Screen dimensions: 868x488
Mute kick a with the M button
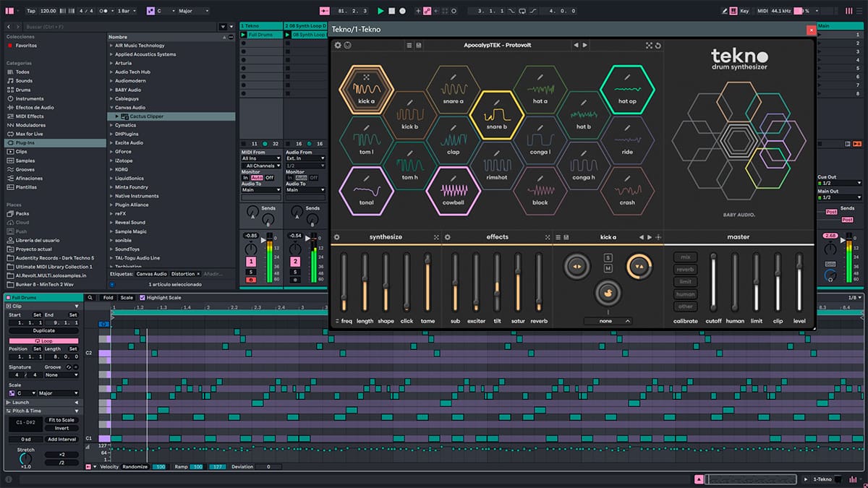click(x=608, y=268)
